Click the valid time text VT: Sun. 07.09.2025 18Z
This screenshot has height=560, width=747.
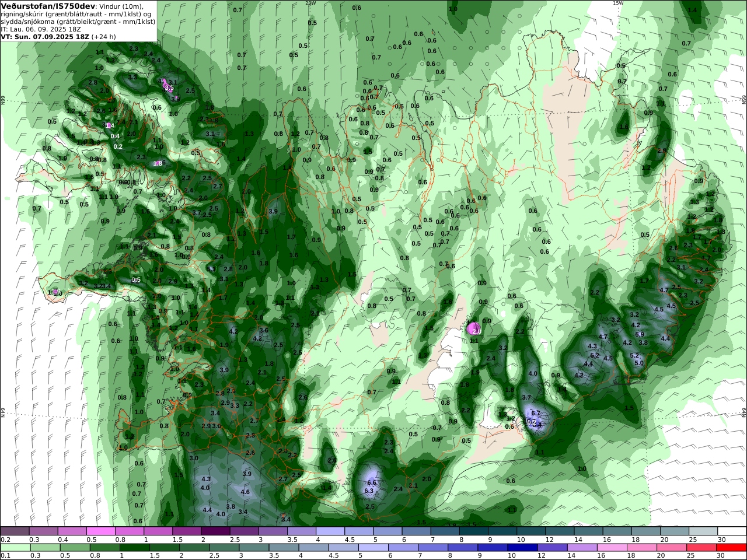[45, 36]
